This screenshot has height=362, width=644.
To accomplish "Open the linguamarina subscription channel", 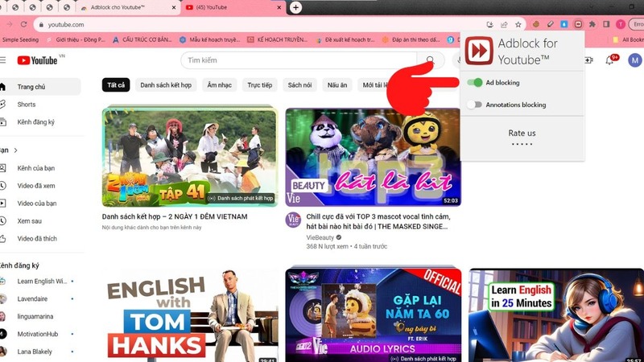I will [x=40, y=316].
